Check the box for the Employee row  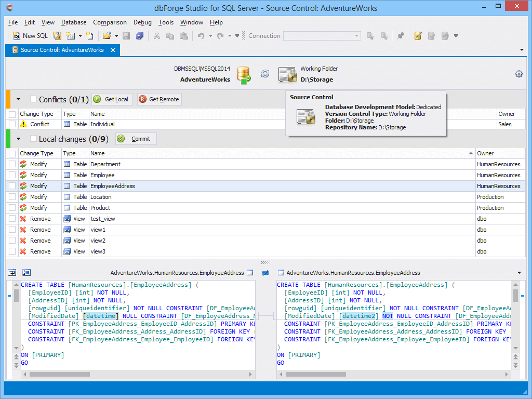click(x=12, y=175)
